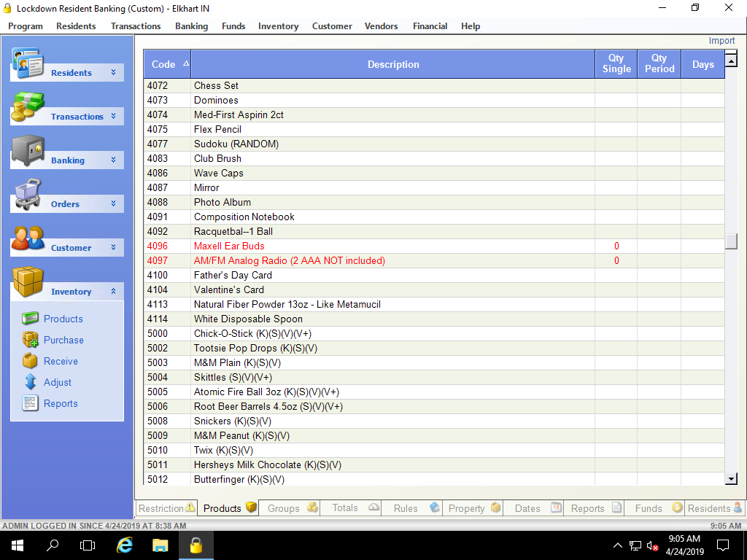Click the Residents ID card icon in sidebar
This screenshot has width=747, height=560.
point(28,63)
